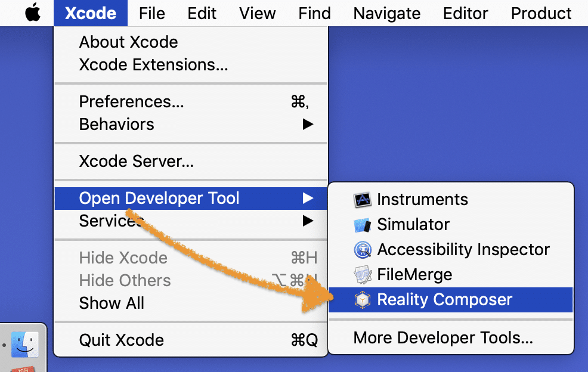Choose About Xcode
The width and height of the screenshot is (588, 372).
[128, 42]
